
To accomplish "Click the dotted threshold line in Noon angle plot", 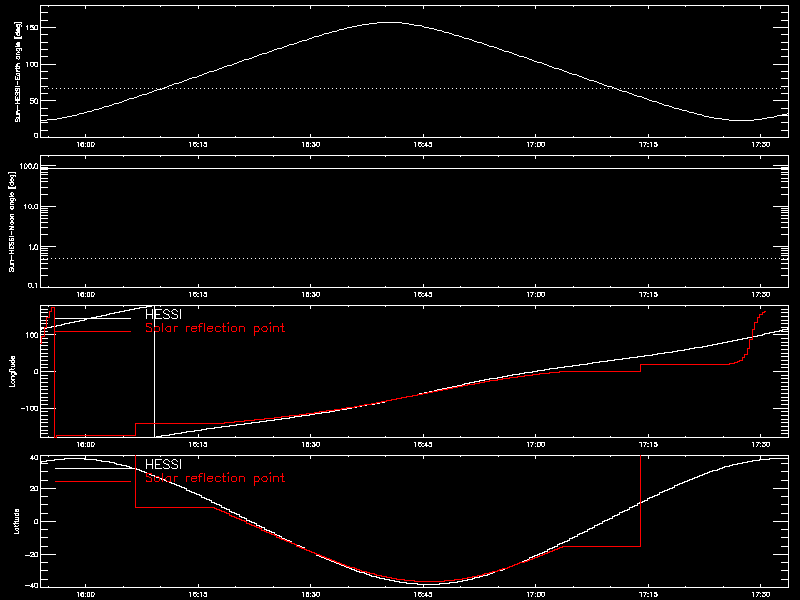I will coord(414,259).
